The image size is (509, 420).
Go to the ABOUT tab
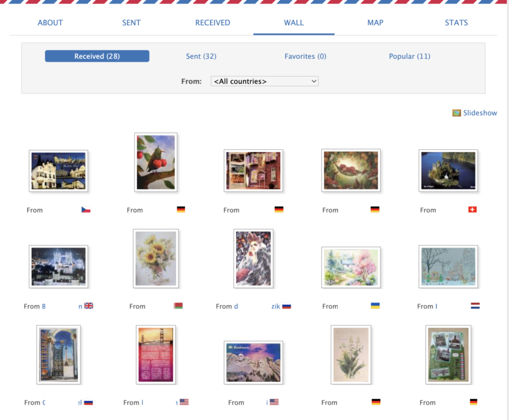pyautogui.click(x=50, y=23)
